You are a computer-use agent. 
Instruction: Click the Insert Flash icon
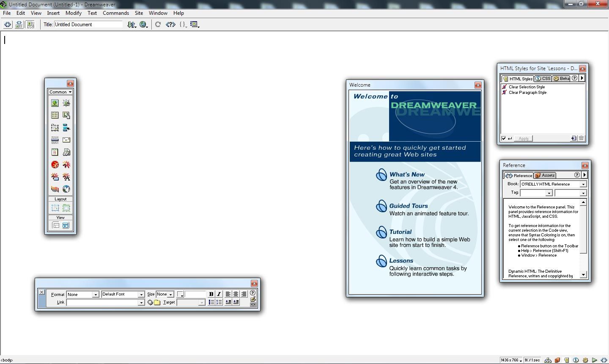[x=66, y=164]
